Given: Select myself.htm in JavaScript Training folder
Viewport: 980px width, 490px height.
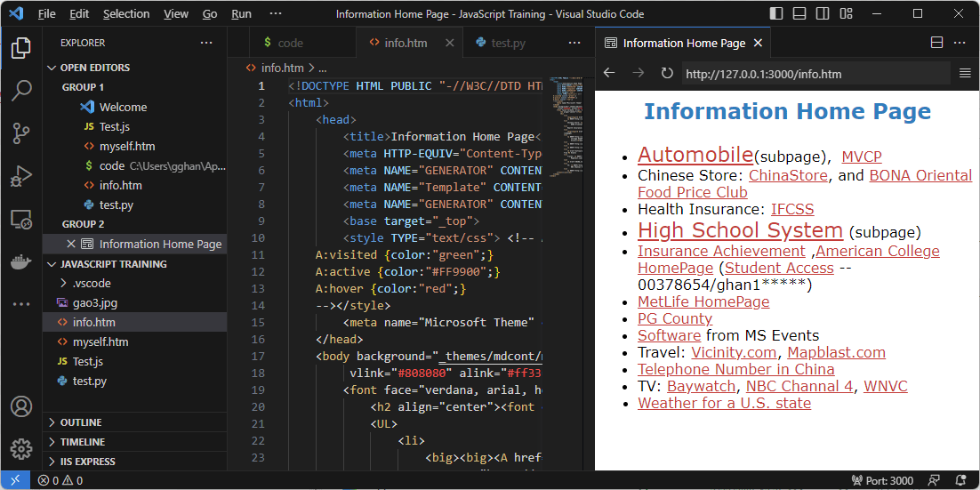Looking at the screenshot, I should (x=100, y=341).
